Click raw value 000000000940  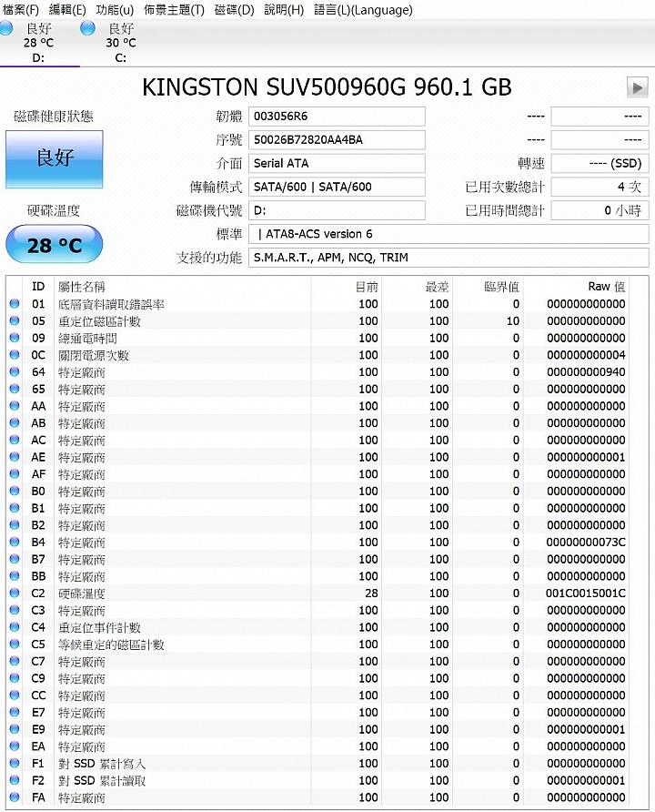tap(586, 371)
